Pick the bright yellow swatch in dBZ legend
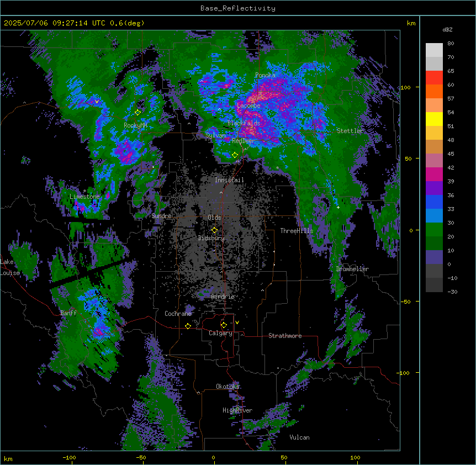Image resolution: width=476 pixels, height=465 pixels. [434, 119]
